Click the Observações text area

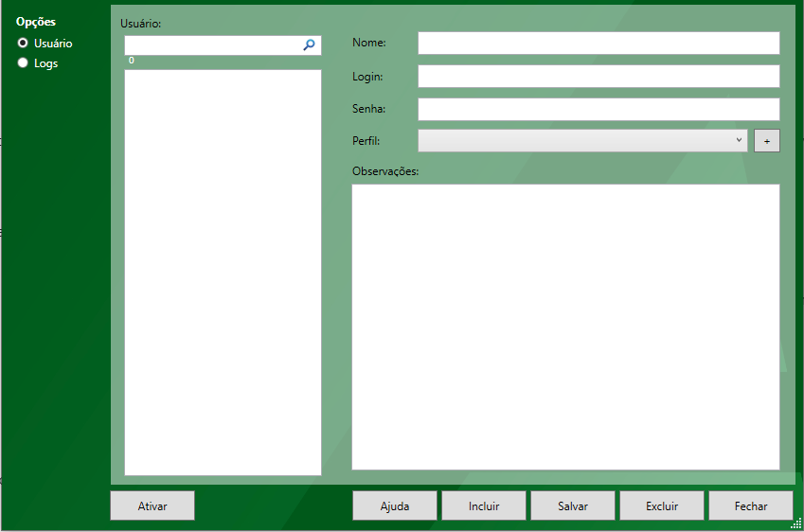tap(565, 327)
